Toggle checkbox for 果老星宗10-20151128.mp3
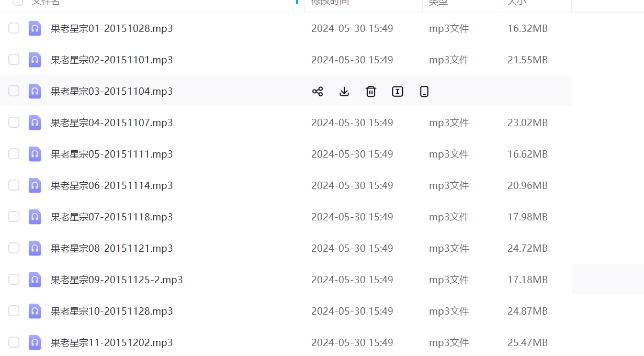Screen dimensions: 644x356 click(14, 311)
